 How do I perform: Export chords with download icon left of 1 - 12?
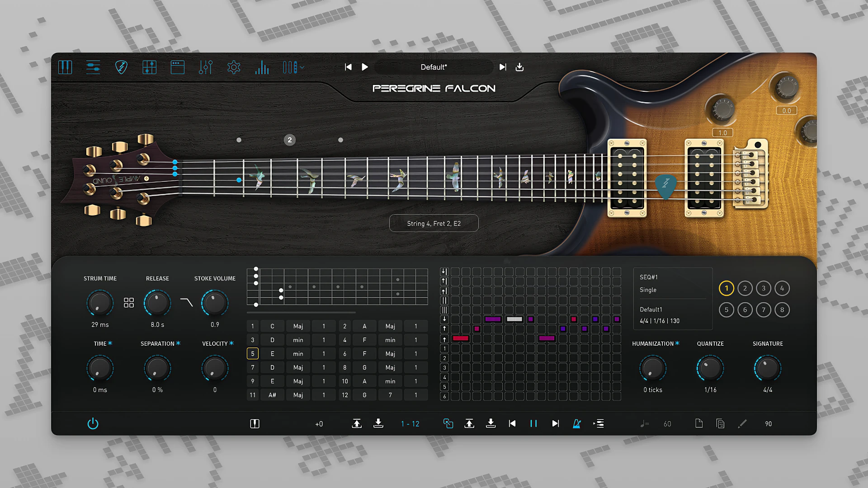[x=378, y=423]
